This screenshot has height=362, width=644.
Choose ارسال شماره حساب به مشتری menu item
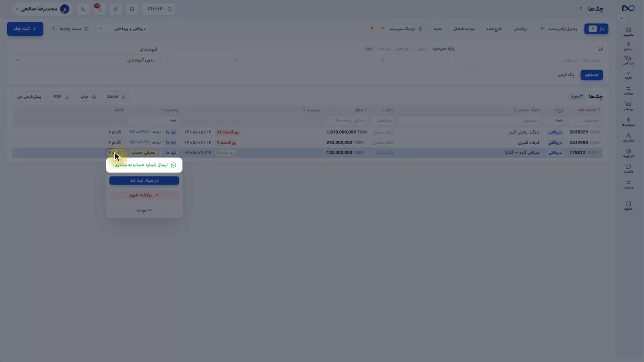pos(144,165)
